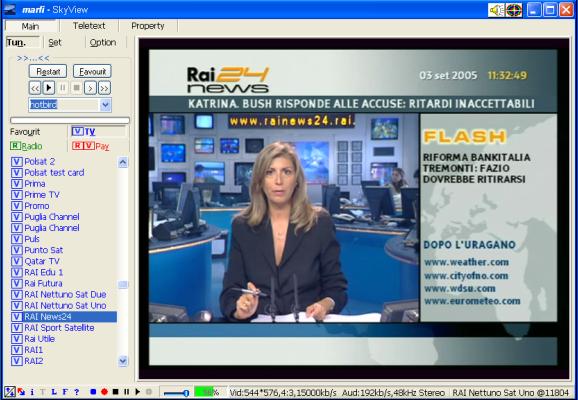Viewport: 578px width, 400px height.
Task: Click the blue 'i' info icon
Action: [x=32, y=392]
